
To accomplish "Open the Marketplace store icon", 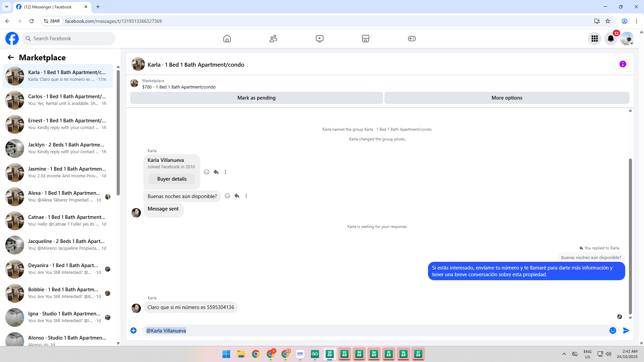I will coord(366,39).
